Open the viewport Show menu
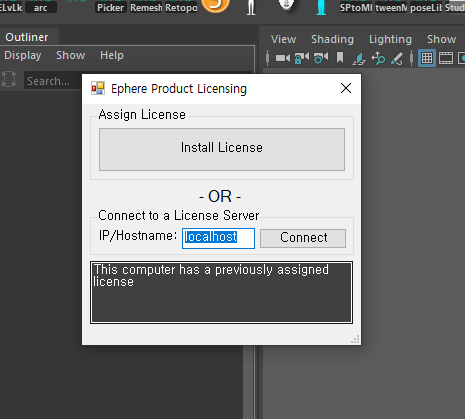This screenshot has height=419, width=465. [x=441, y=39]
